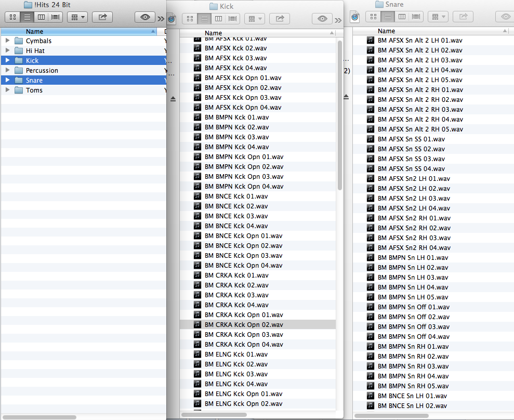Expand the Cymbals folder disclosure triangle
Screen dimensions: 514x420
pyautogui.click(x=7, y=41)
